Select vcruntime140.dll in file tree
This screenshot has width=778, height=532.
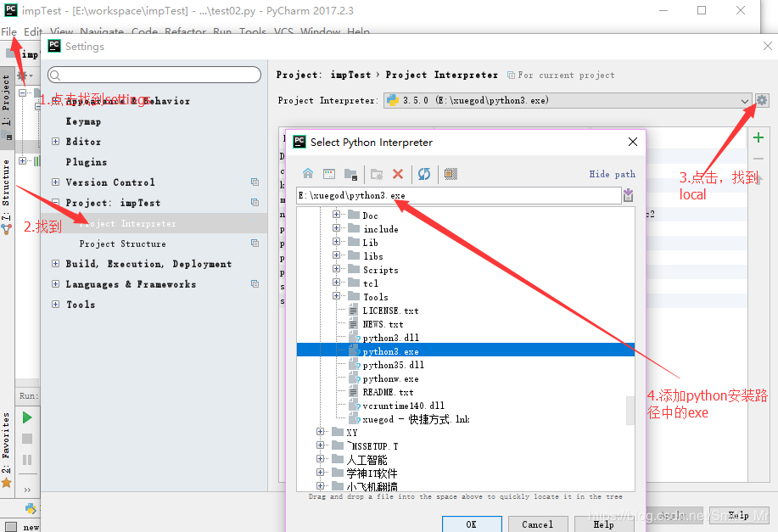pos(403,406)
